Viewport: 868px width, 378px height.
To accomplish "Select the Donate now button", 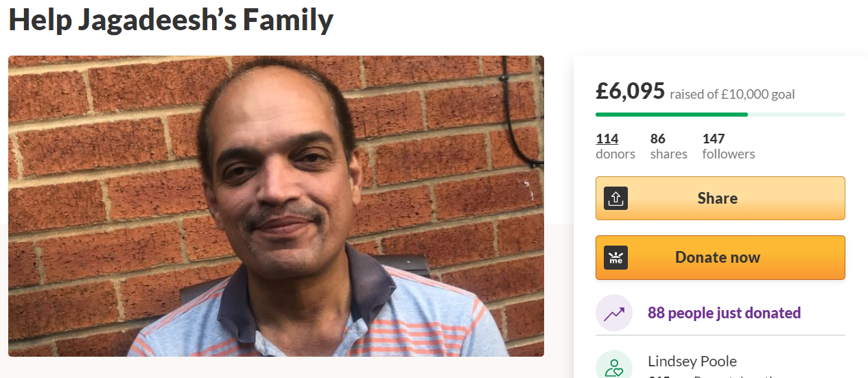I will 720,257.
